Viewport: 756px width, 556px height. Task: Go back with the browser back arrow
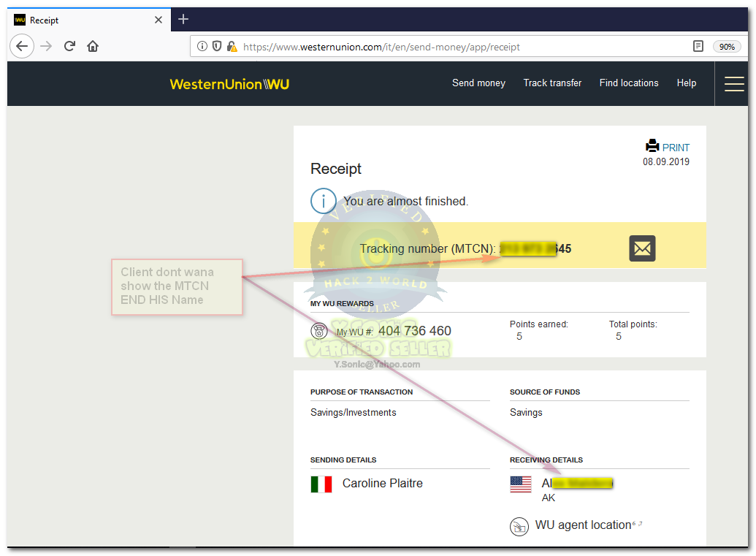tap(22, 46)
